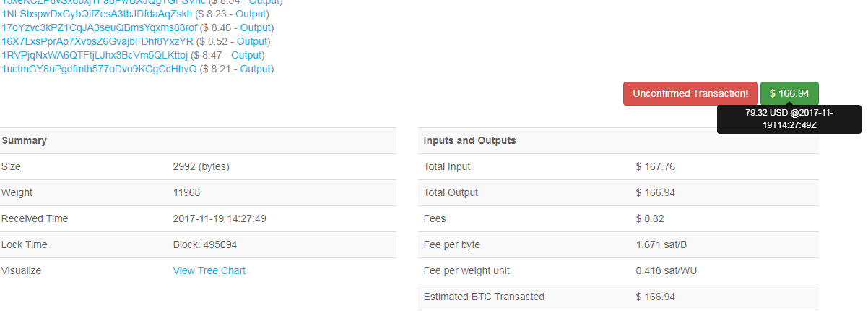Open the View Tree Chart link
The image size is (868, 311).
pos(209,270)
